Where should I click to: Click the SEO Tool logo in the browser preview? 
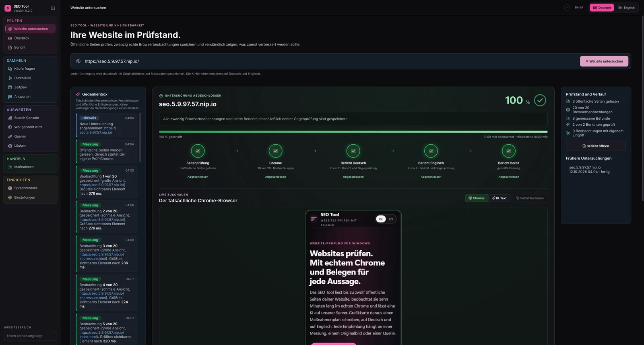[x=314, y=219]
